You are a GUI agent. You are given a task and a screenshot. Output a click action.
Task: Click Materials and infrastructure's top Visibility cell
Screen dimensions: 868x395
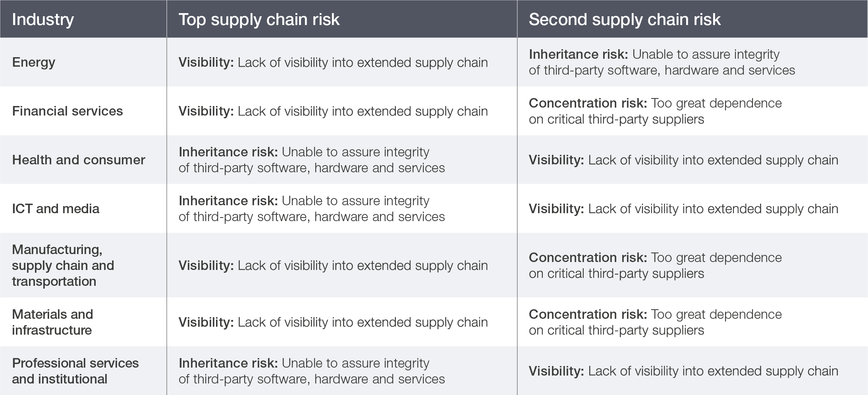point(333,322)
